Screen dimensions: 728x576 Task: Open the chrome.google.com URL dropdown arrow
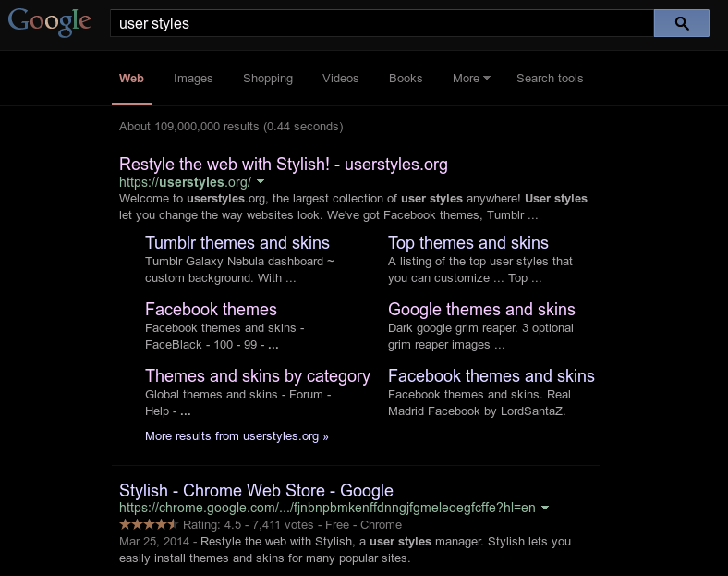[x=545, y=508]
